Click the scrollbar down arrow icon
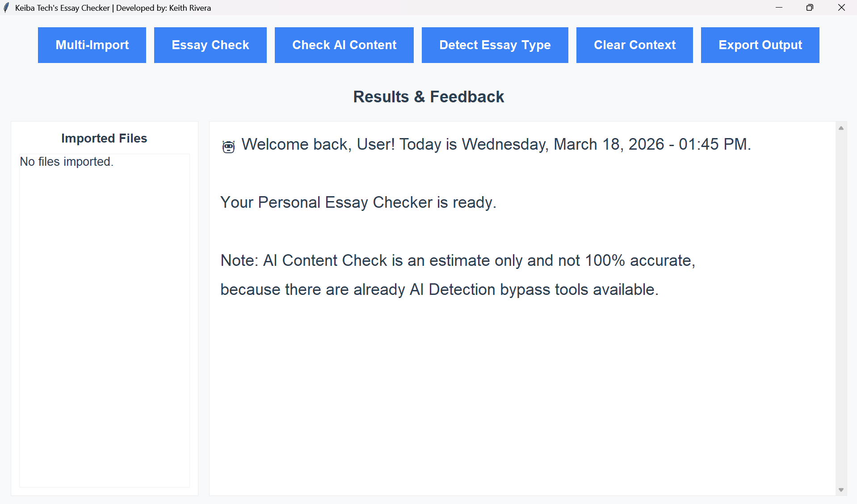The height and width of the screenshot is (504, 857). pyautogui.click(x=841, y=490)
